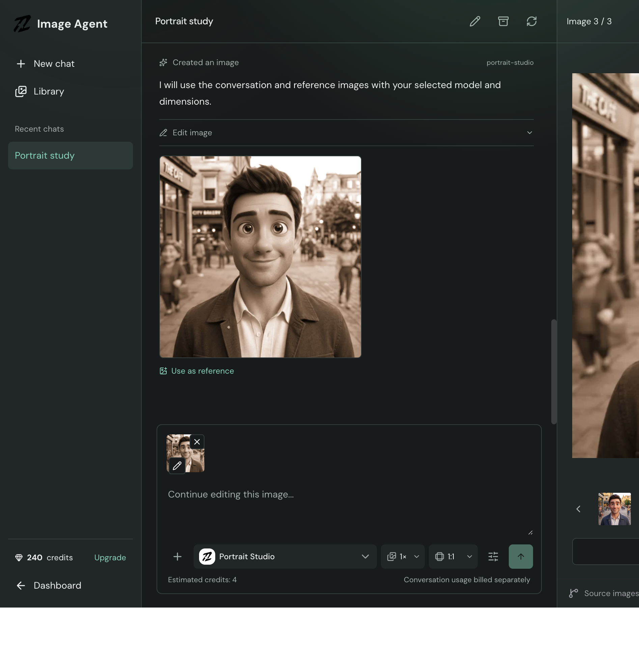Open the advanced settings sliders icon
Viewport: 639px width, 672px height.
click(x=493, y=557)
